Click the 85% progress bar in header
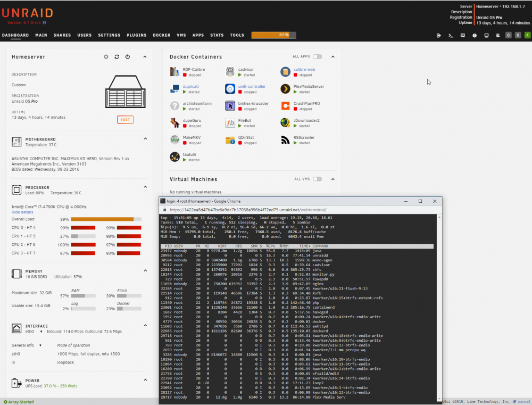This screenshot has width=532, height=405. (x=273, y=35)
